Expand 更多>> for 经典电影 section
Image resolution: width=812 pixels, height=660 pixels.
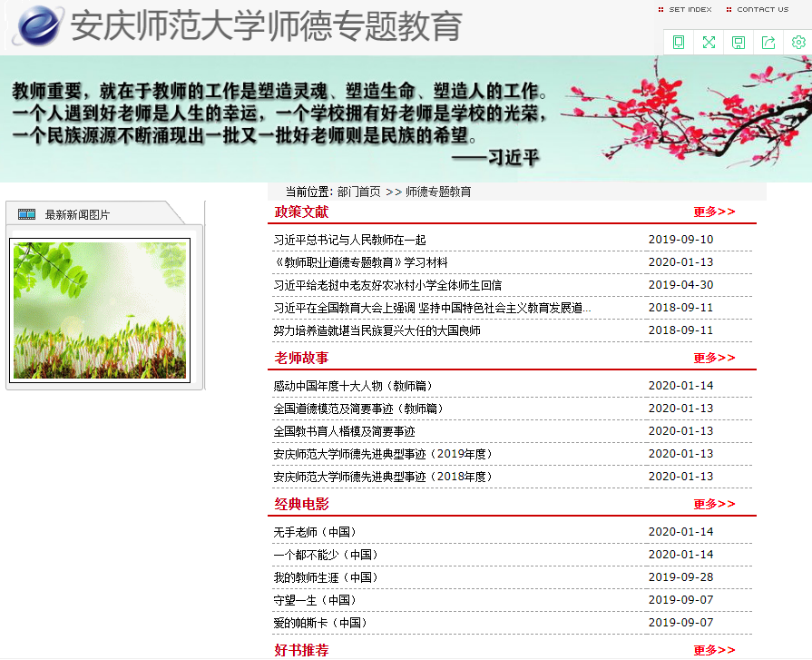(714, 504)
